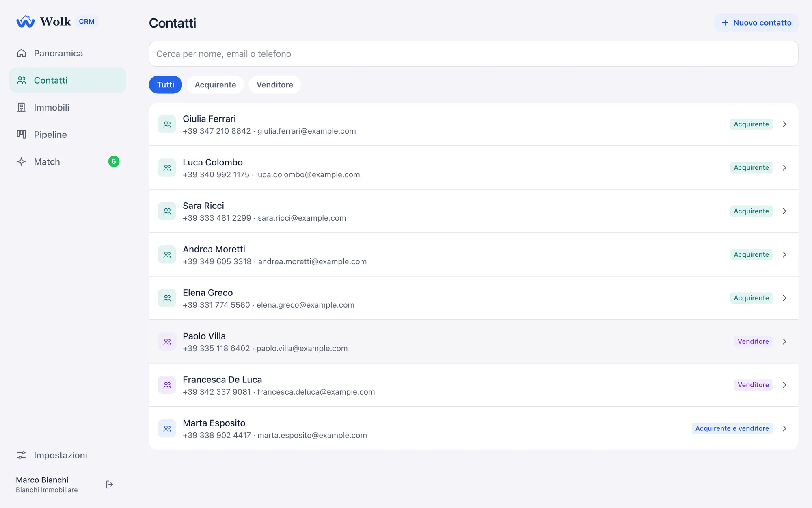This screenshot has width=812, height=508.
Task: Click Giulia Ferrari's contact avatar icon
Action: click(x=167, y=124)
